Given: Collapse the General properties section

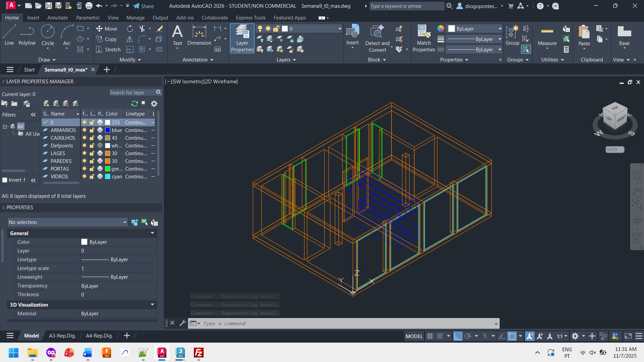Looking at the screenshot, I should point(152,233).
